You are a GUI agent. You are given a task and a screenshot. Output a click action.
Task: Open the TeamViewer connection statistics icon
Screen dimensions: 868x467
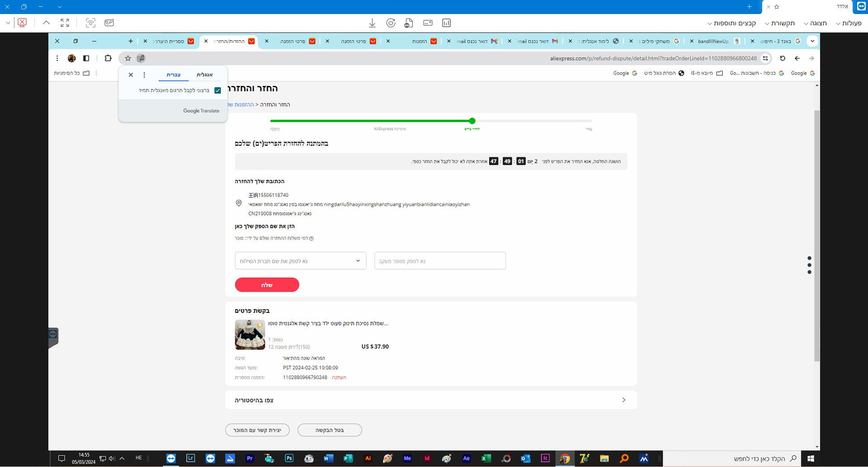[x=446, y=23]
